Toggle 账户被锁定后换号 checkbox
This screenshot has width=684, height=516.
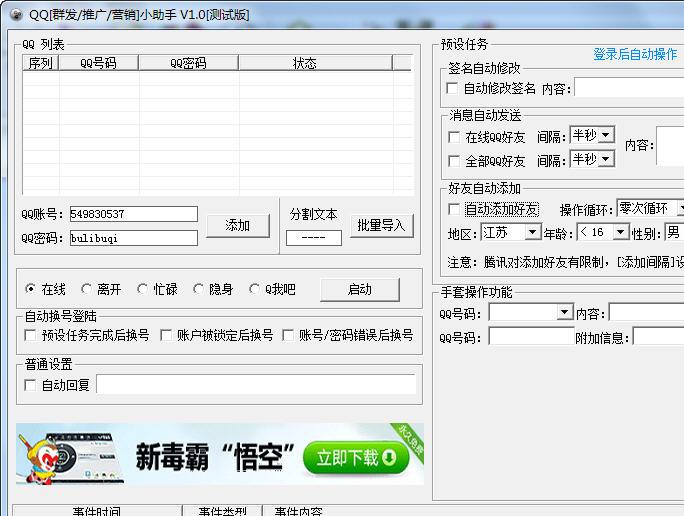pos(167,335)
